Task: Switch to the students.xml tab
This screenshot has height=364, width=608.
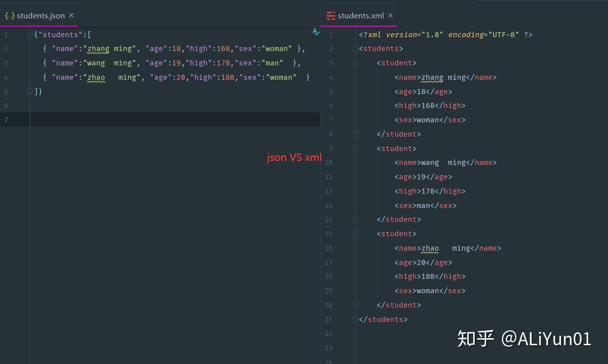Action: pyautogui.click(x=362, y=15)
